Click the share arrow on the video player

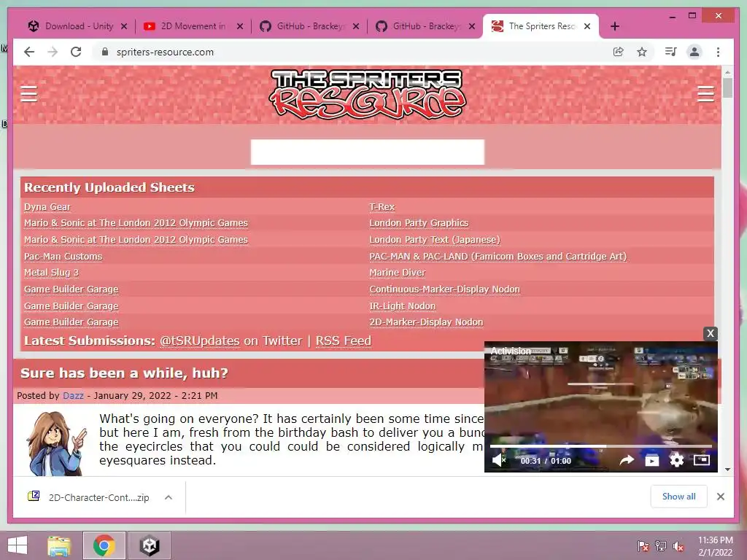[x=627, y=460]
